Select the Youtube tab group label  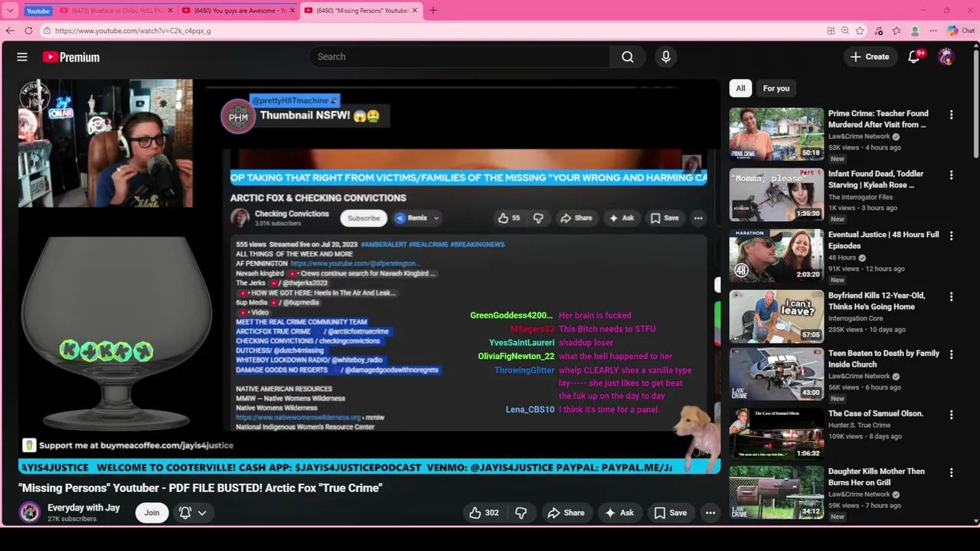click(x=38, y=11)
